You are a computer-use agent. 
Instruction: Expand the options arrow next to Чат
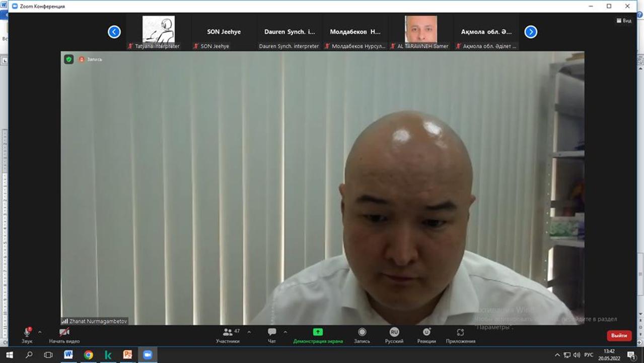(x=285, y=332)
